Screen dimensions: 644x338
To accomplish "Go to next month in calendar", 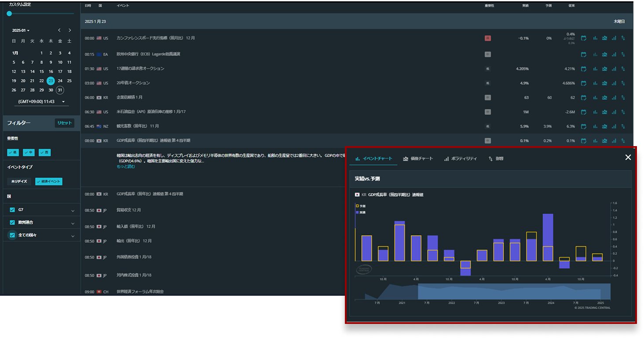I will click(x=70, y=30).
